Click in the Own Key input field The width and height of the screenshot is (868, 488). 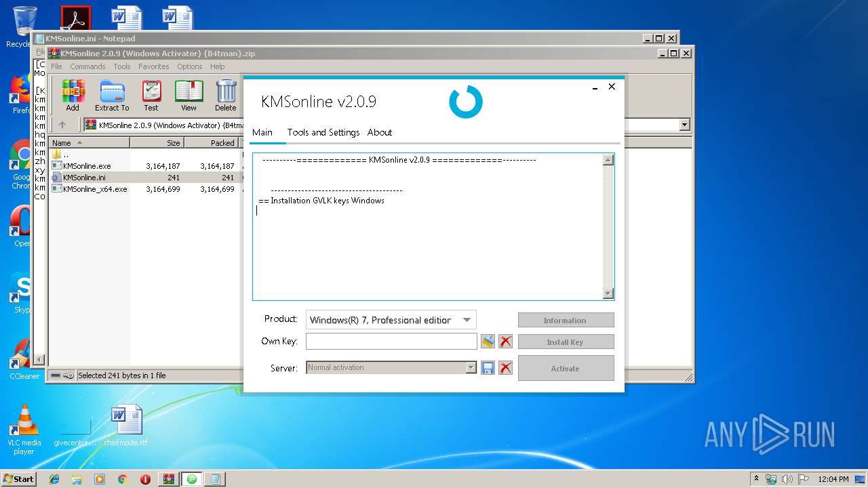coord(391,342)
